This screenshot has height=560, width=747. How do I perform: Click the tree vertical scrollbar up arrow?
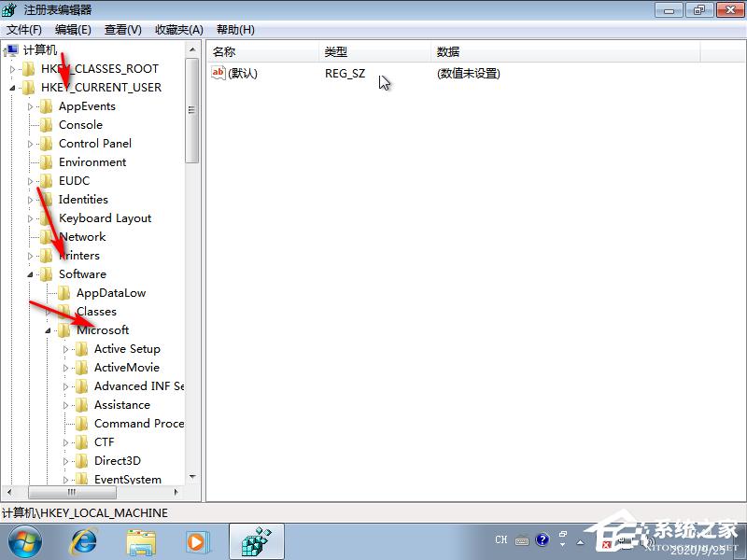192,49
